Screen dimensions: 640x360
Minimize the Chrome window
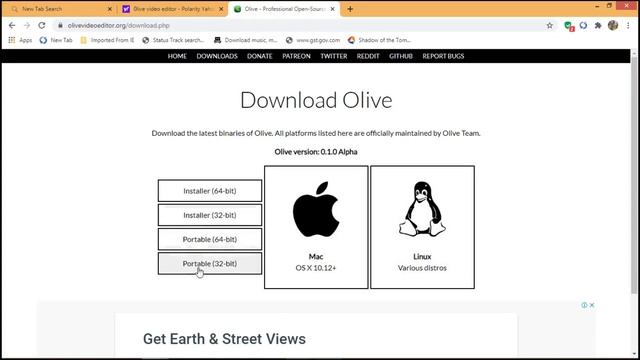[x=597, y=6]
